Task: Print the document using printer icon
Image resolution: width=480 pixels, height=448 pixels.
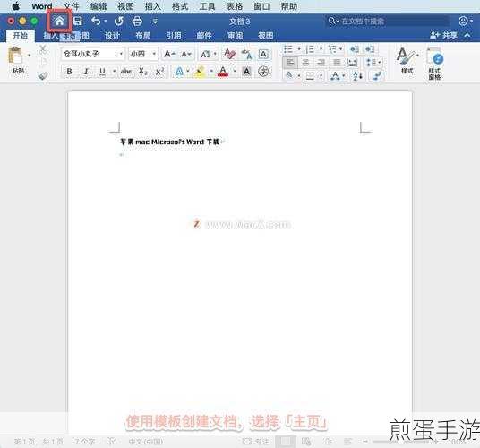Action: point(137,22)
